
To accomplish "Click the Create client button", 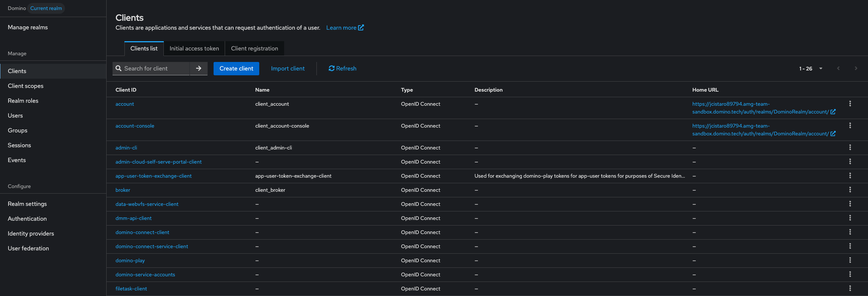I will tap(236, 68).
